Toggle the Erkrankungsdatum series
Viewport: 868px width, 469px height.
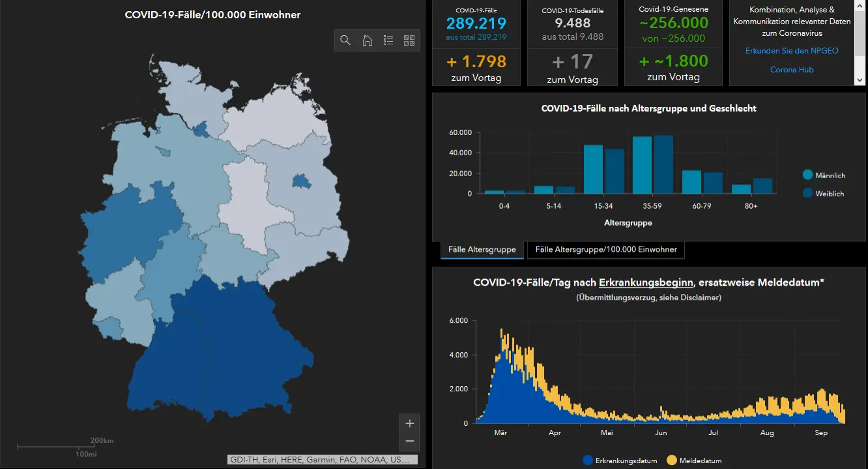[620, 461]
